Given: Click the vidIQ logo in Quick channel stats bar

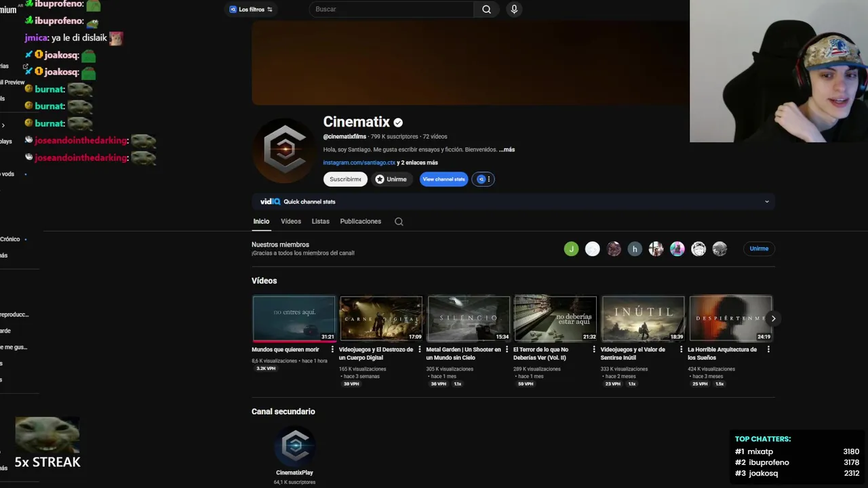Looking at the screenshot, I should pos(270,201).
